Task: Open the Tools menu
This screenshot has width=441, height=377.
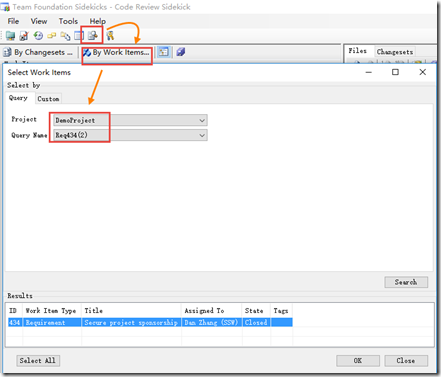Action: pos(68,21)
